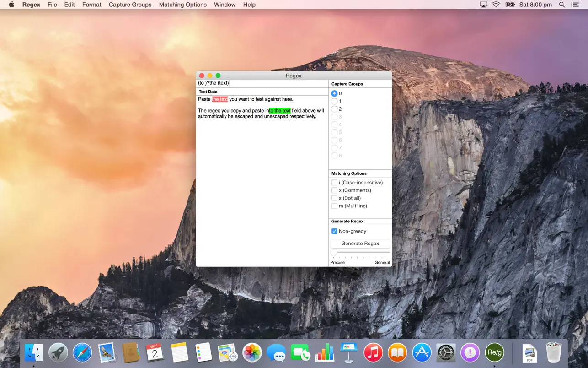Image resolution: width=588 pixels, height=368 pixels.
Task: Select capture group 1
Action: point(335,101)
